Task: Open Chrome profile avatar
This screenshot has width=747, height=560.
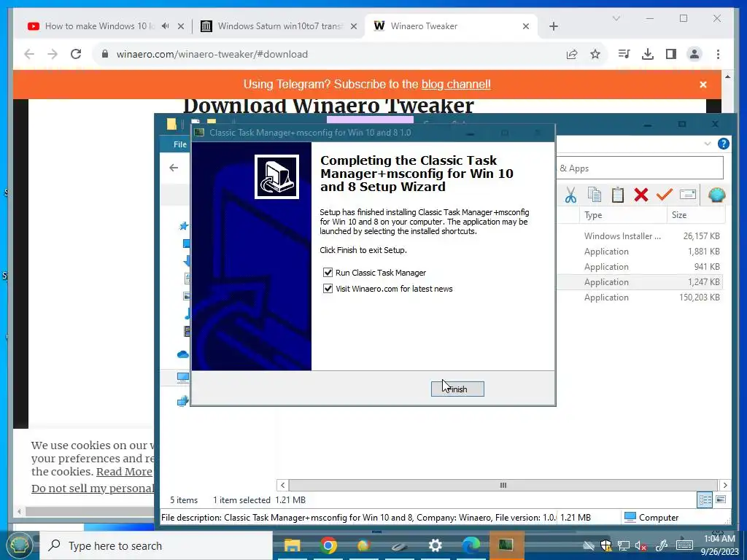Action: tap(694, 54)
